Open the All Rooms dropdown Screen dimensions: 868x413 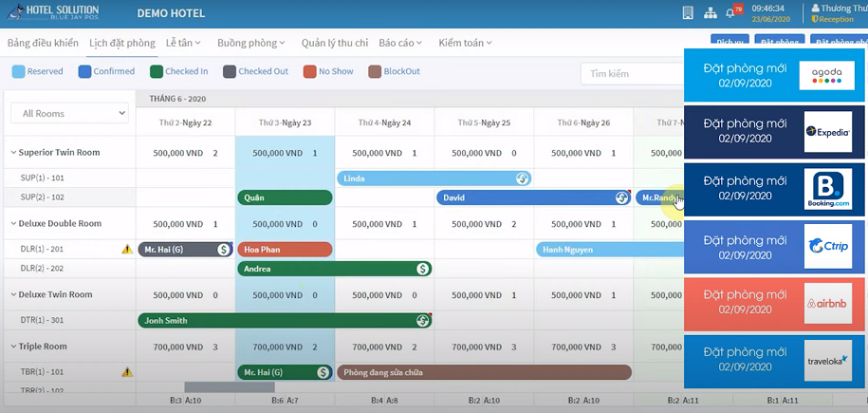(69, 113)
